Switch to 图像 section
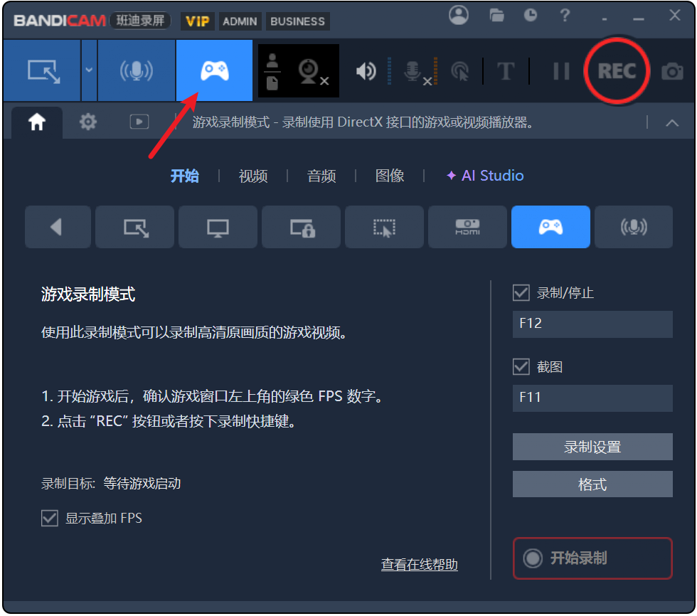This screenshot has height=616, width=697. [x=390, y=176]
